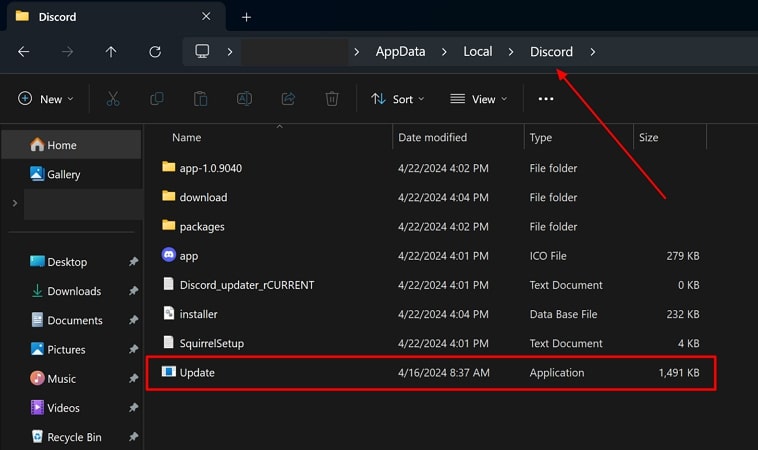Click the Data Base File type cell

563,314
